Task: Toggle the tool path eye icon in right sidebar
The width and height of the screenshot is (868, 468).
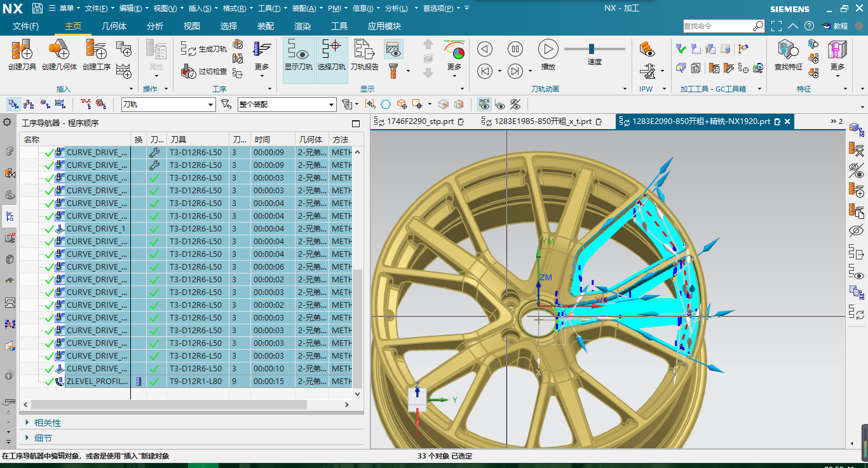Action: pos(856,272)
